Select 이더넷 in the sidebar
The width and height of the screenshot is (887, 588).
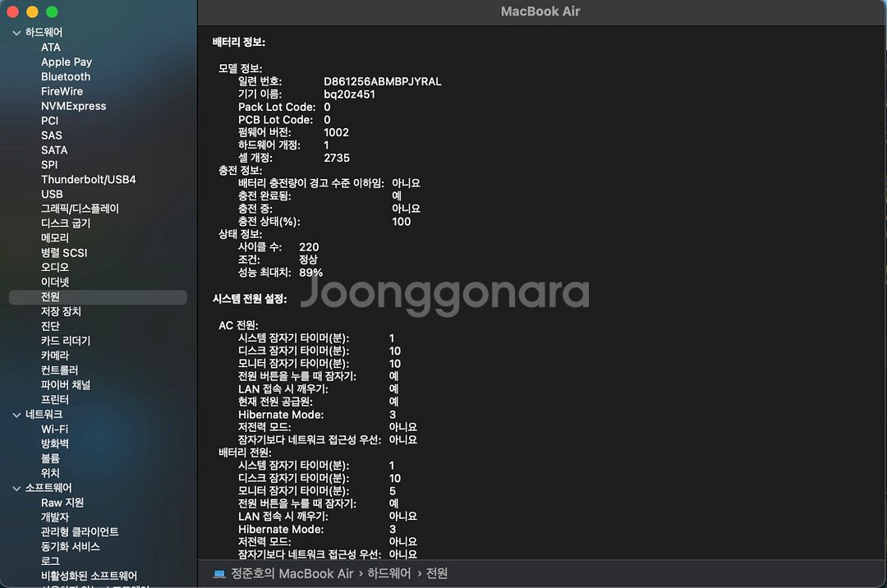tap(55, 283)
